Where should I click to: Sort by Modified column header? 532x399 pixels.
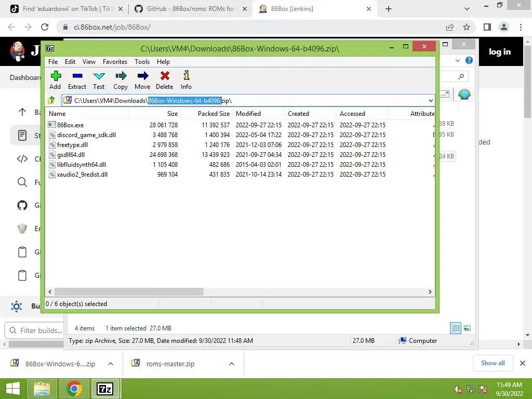258,114
